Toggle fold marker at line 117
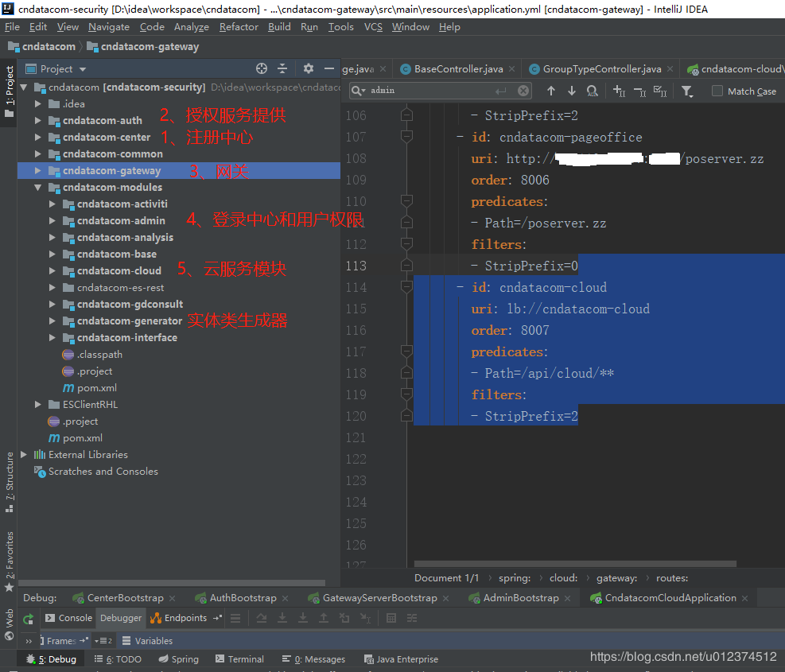This screenshot has width=785, height=672. click(406, 351)
